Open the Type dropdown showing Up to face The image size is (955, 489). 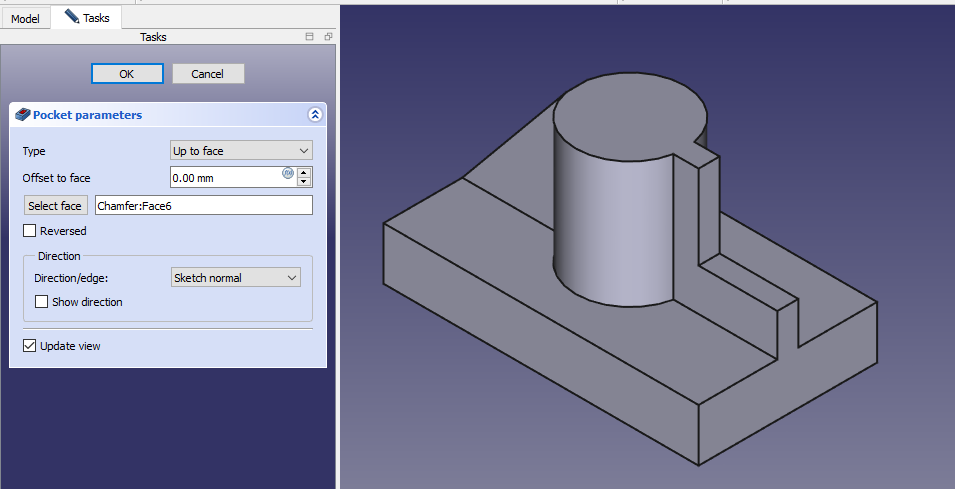[x=241, y=151]
